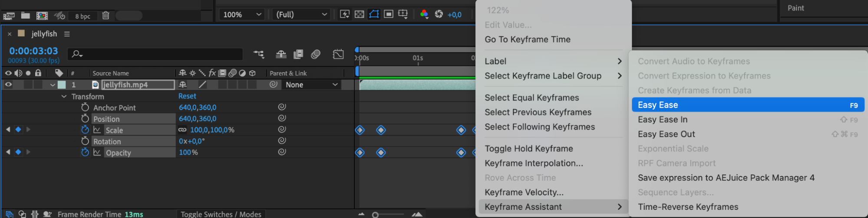Collapse the Transform property group

pyautogui.click(x=64, y=97)
